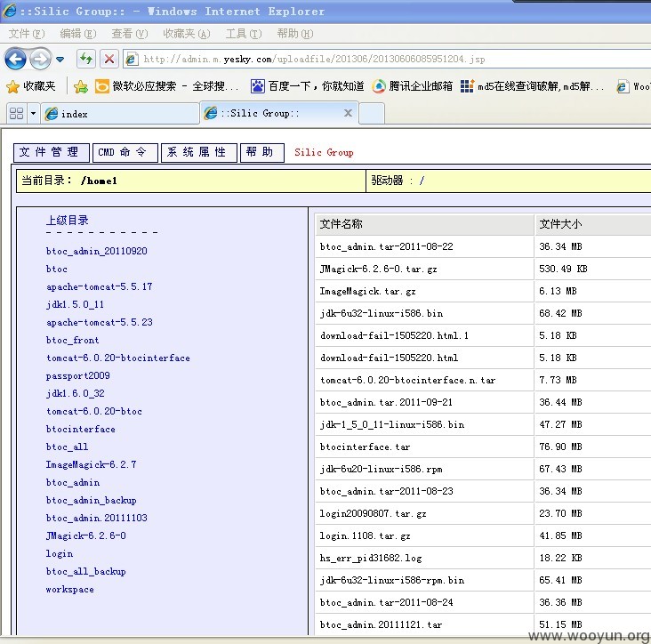Open the 百度一下 bookmark
651x644 pixels.
tap(308, 86)
